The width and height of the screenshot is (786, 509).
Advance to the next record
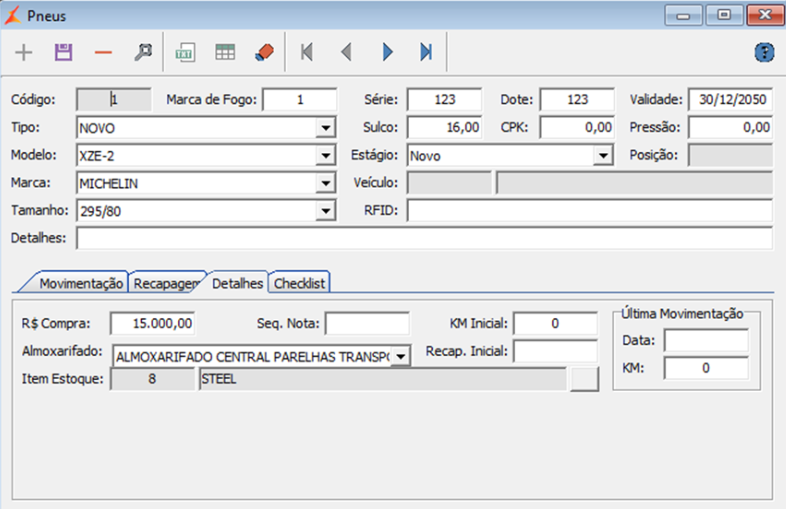(x=387, y=52)
